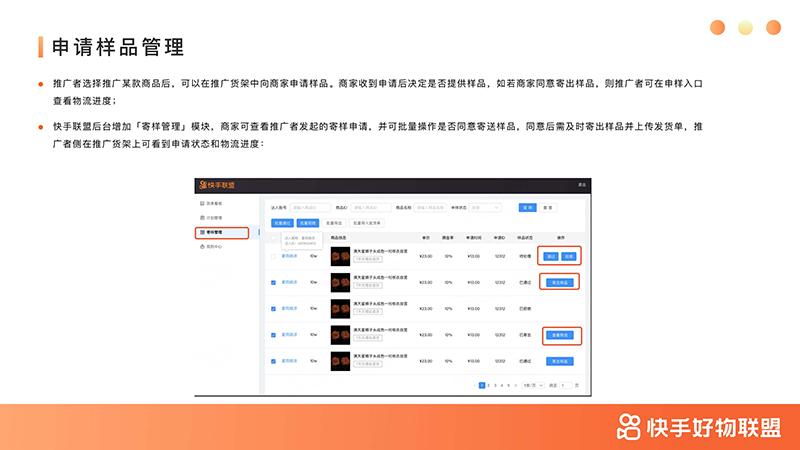This screenshot has width=800, height=450.
Task: Click the fourth sidebar item's bottom icon
Action: tap(203, 246)
